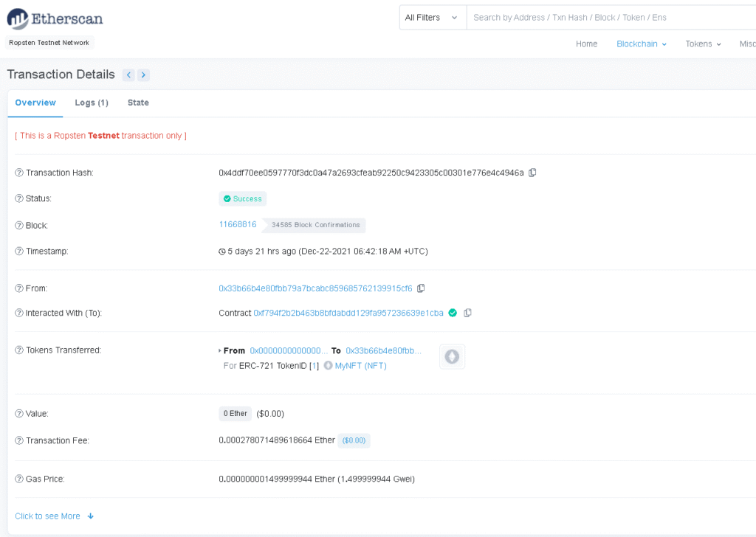Screen dimensions: 756x537
Task: Copy the transaction hash to clipboard
Action: pyautogui.click(x=532, y=173)
